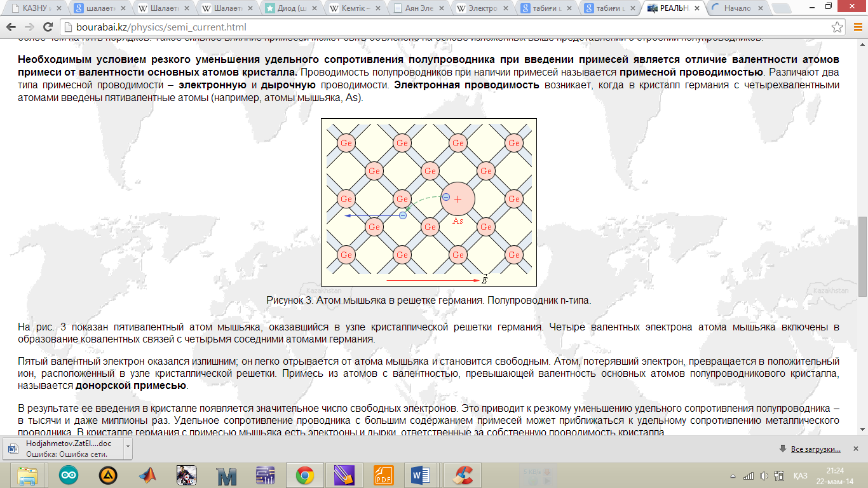The width and height of the screenshot is (868, 488).
Task: Close the active РЕАЛЬН tab
Action: 696,9
